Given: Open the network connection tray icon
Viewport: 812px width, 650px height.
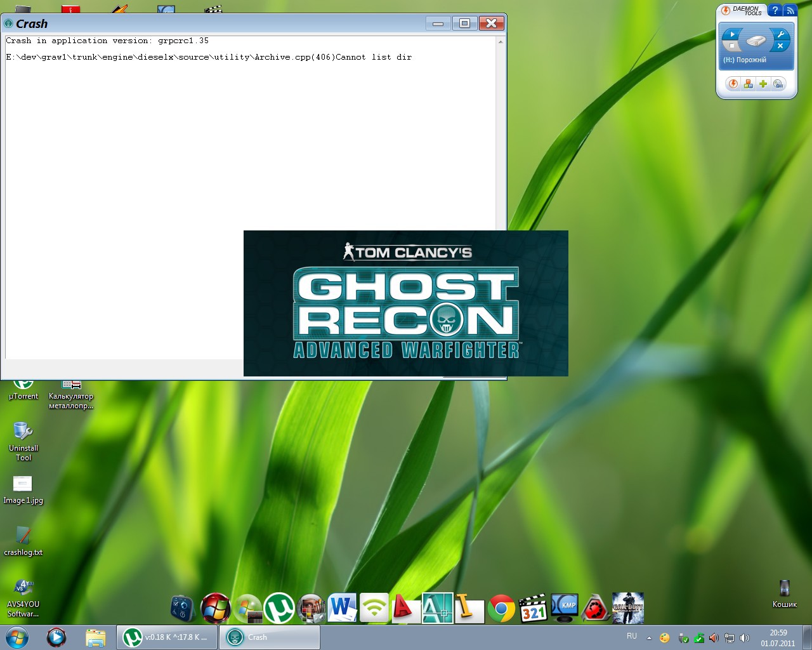Looking at the screenshot, I should (x=730, y=638).
